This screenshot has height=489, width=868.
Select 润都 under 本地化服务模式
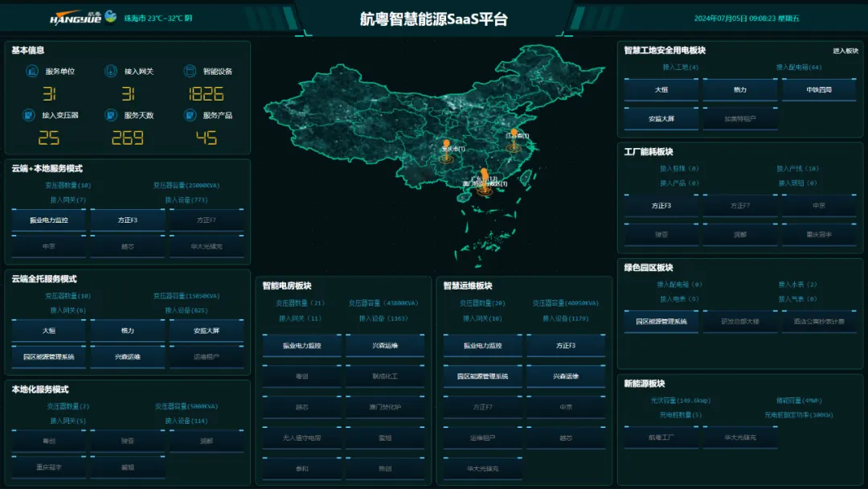point(207,441)
